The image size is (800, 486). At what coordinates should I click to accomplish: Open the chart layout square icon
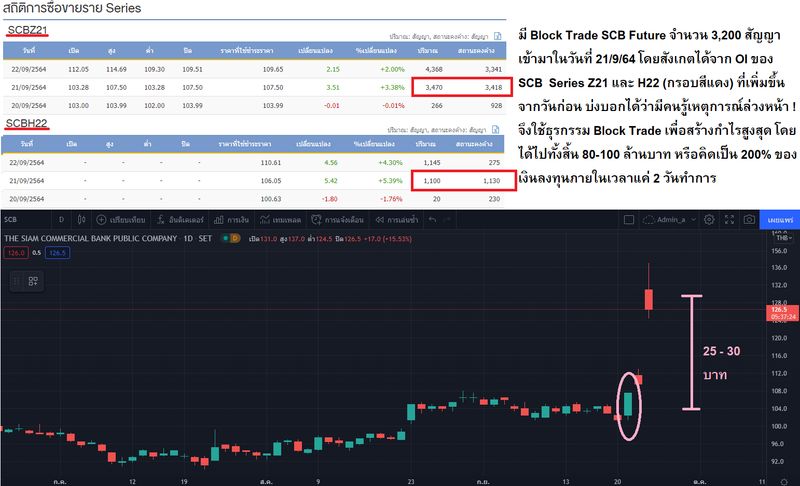[629, 220]
